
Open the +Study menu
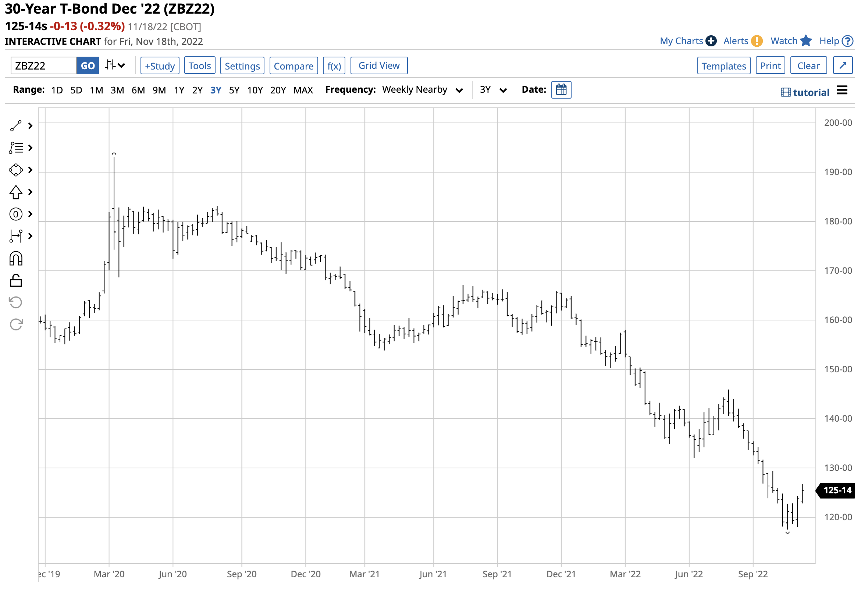point(160,66)
